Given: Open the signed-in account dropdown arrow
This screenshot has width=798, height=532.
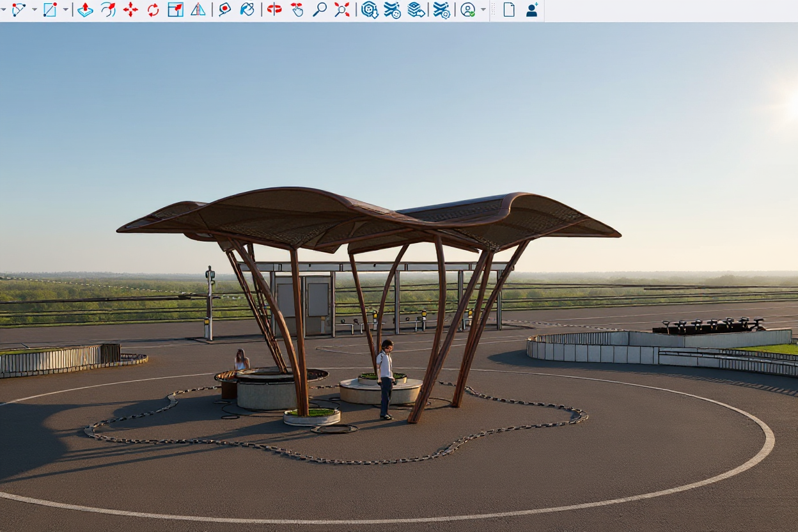Looking at the screenshot, I should (483, 10).
